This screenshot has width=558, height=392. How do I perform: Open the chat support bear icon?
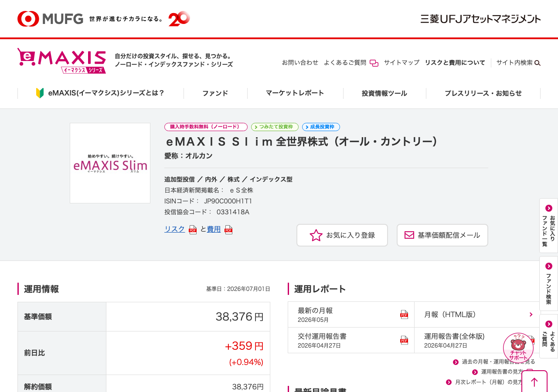(518, 348)
